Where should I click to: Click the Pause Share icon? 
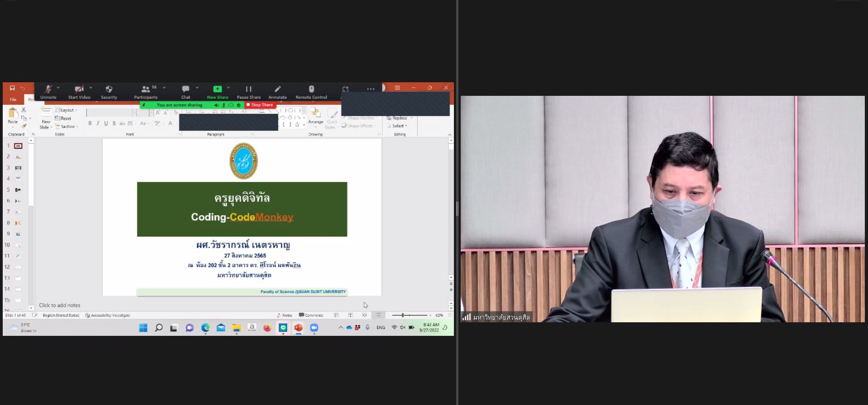248,89
